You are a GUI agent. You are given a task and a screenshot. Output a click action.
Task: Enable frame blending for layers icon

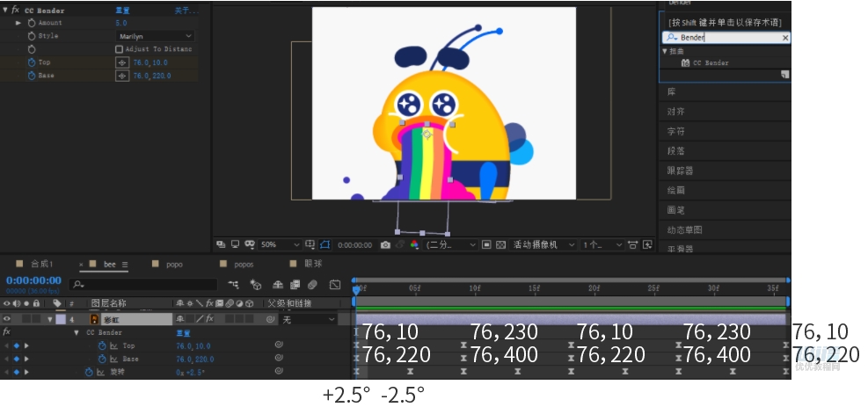point(295,285)
